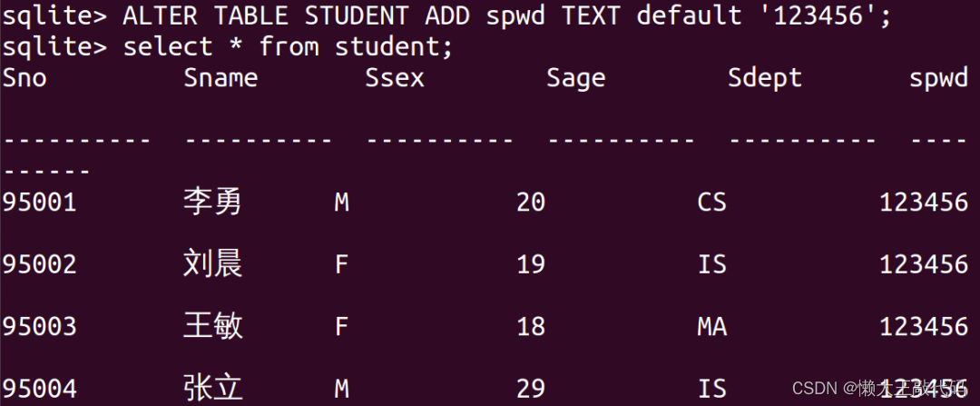Click the Ssex column header

click(395, 77)
